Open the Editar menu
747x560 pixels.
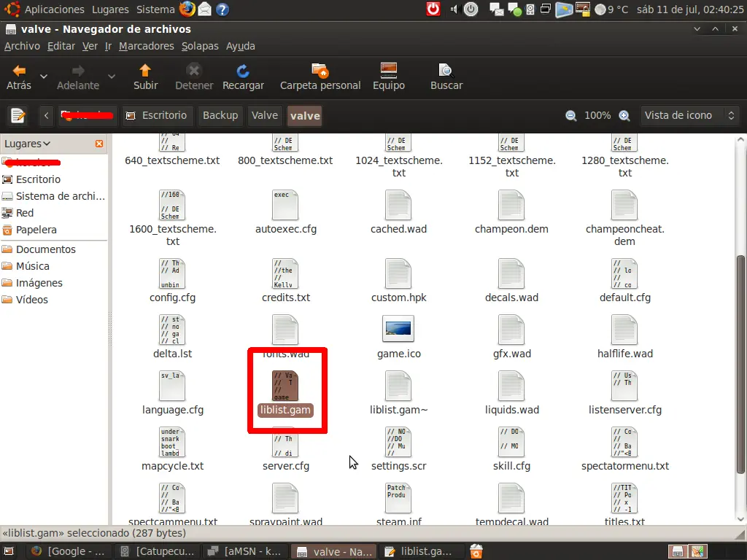pos(61,46)
